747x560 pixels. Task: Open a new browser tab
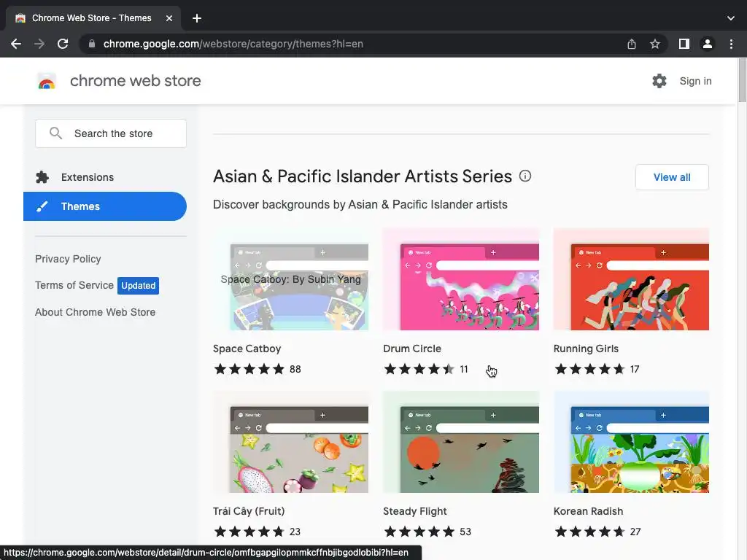[x=197, y=18]
